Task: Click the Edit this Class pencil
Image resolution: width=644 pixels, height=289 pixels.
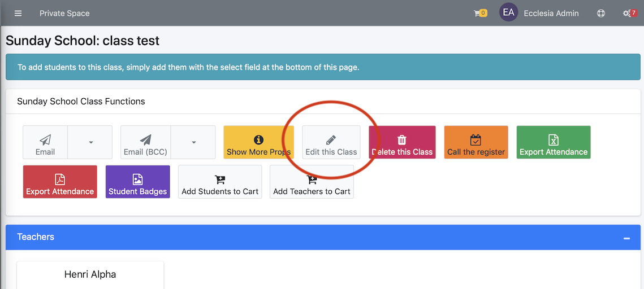Action: (331, 142)
